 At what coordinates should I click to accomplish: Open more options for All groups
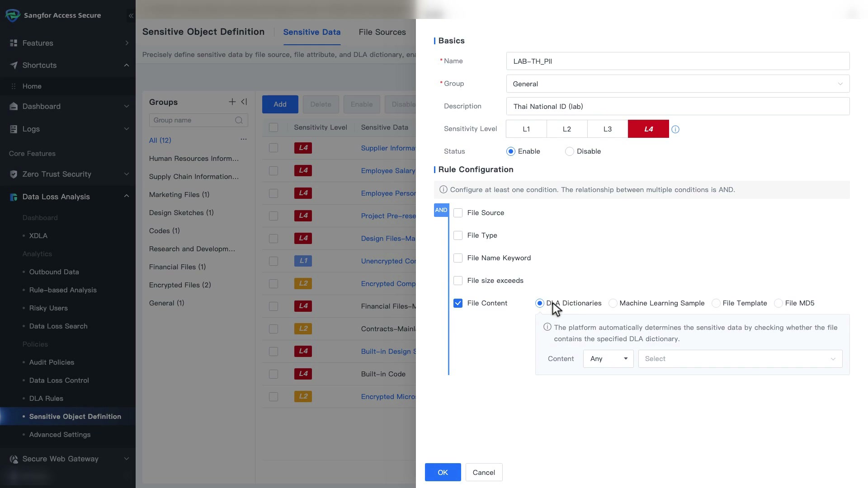tap(244, 139)
